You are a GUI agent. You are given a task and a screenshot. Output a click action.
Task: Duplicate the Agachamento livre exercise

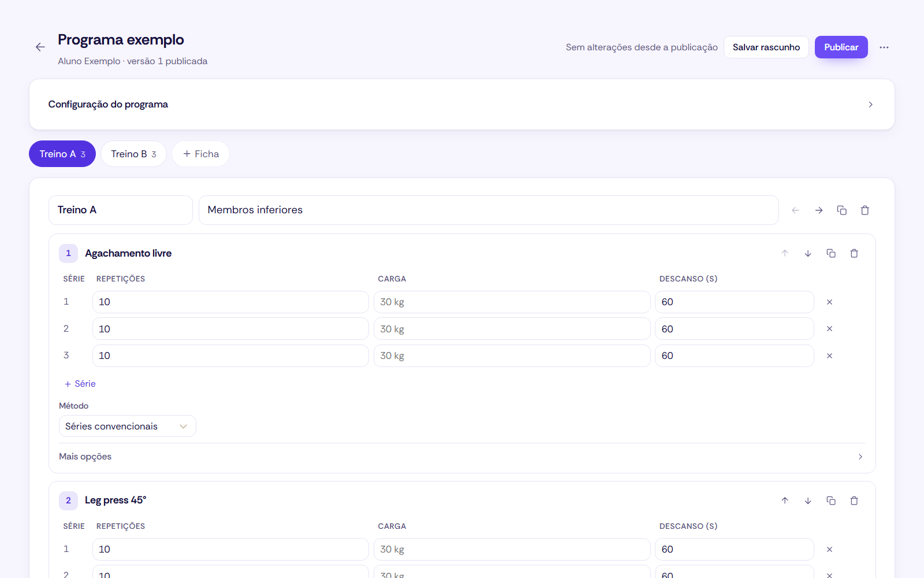tap(831, 253)
